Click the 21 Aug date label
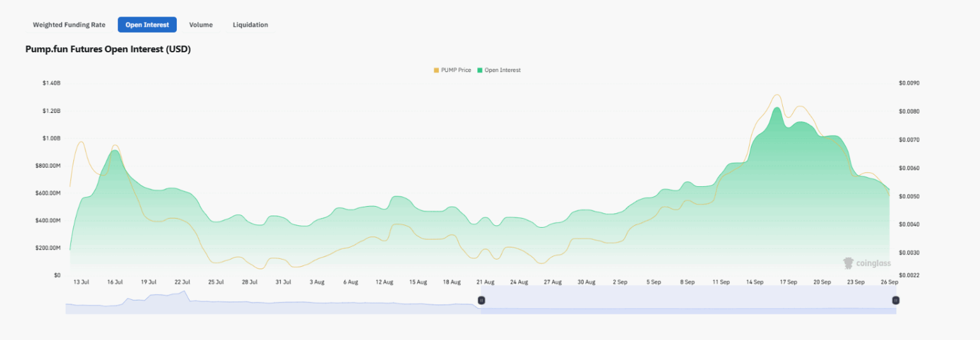The height and width of the screenshot is (340, 980). [485, 282]
